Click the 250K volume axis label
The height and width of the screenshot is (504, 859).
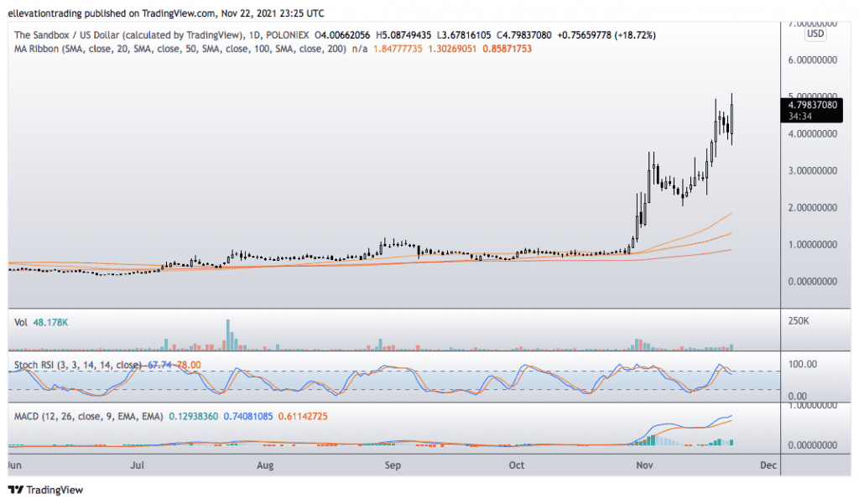point(799,321)
